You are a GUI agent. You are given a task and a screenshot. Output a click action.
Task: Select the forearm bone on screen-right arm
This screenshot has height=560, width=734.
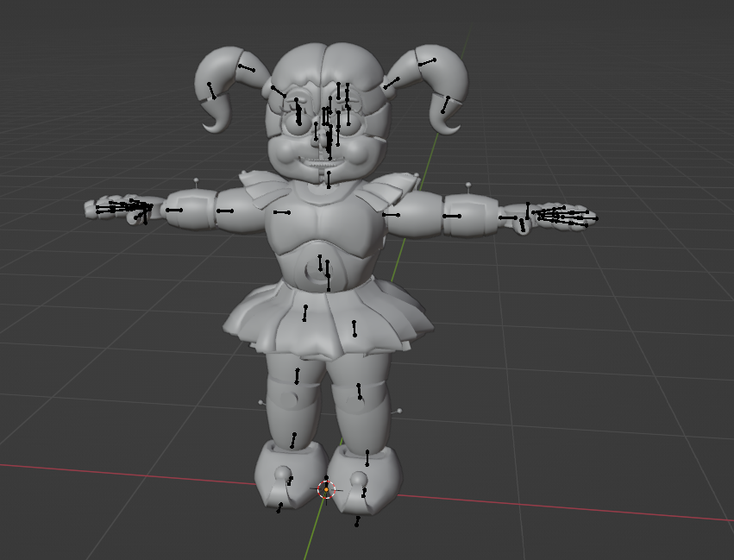coord(452,216)
